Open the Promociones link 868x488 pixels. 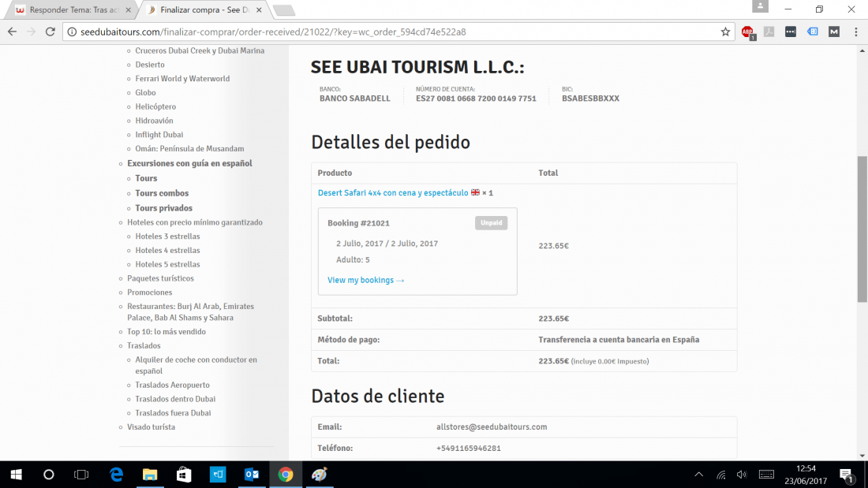pos(149,292)
